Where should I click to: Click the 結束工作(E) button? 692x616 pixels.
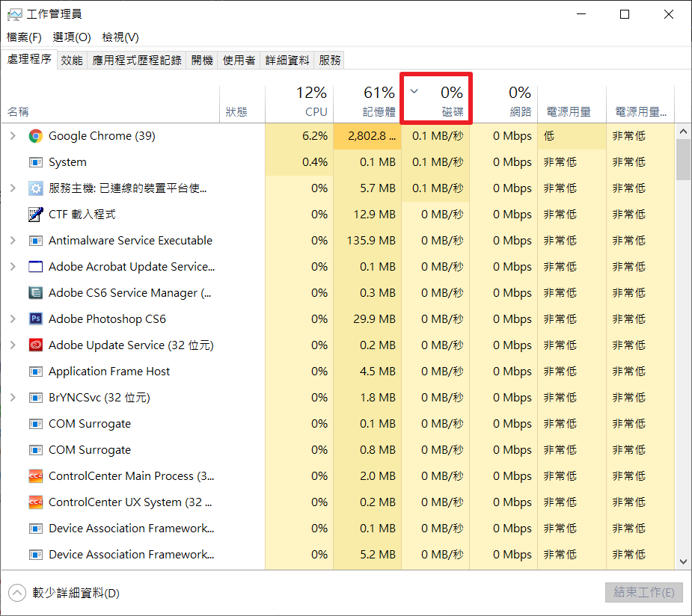point(644,592)
